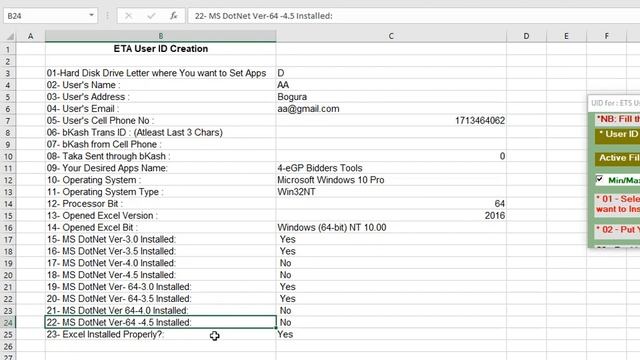640x360 pixels.
Task: Confirm entry with formula bar checkmark
Action: pos(151,16)
